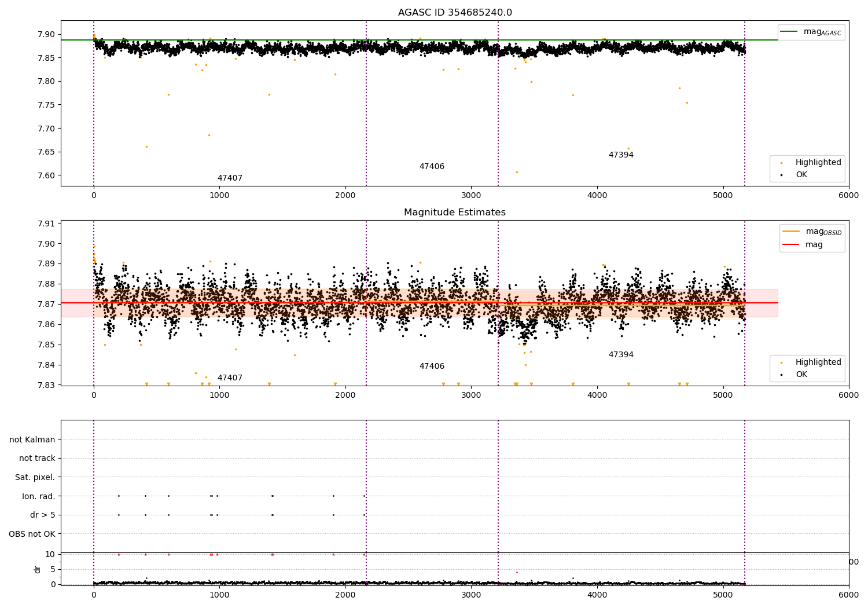Viewport: 868px width, 608px height.
Task: Click x-axis tick 1000 under the bottom plot
Action: 219,595
